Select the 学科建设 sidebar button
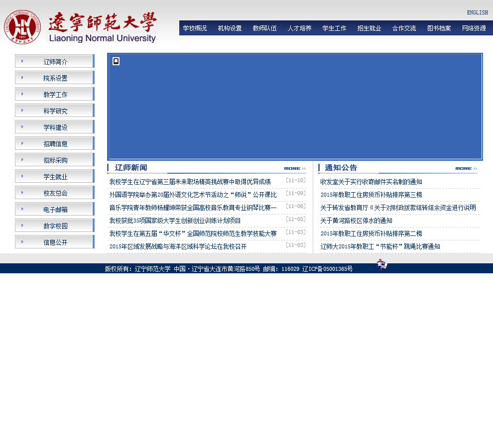Viewport: 493px width, 448px height. 55,127
